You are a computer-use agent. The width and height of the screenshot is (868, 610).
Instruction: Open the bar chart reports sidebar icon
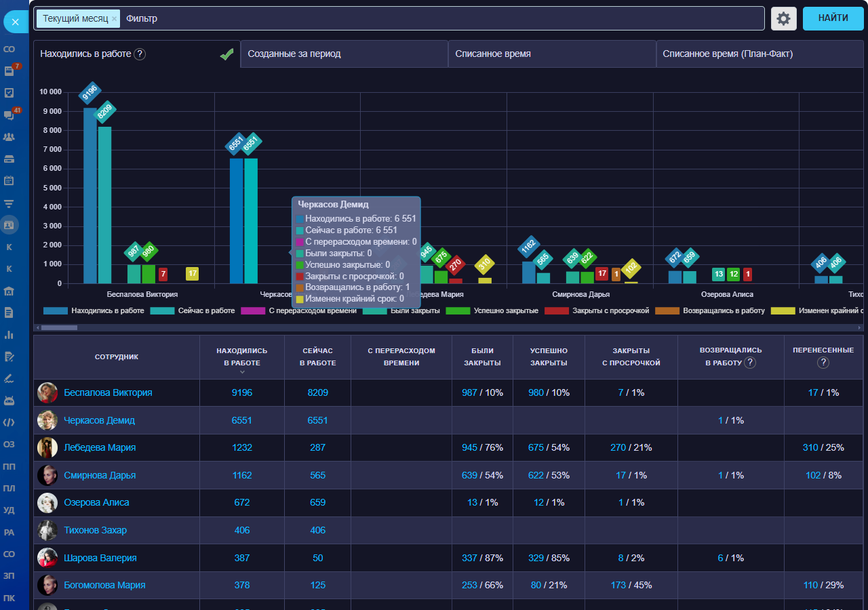9,334
